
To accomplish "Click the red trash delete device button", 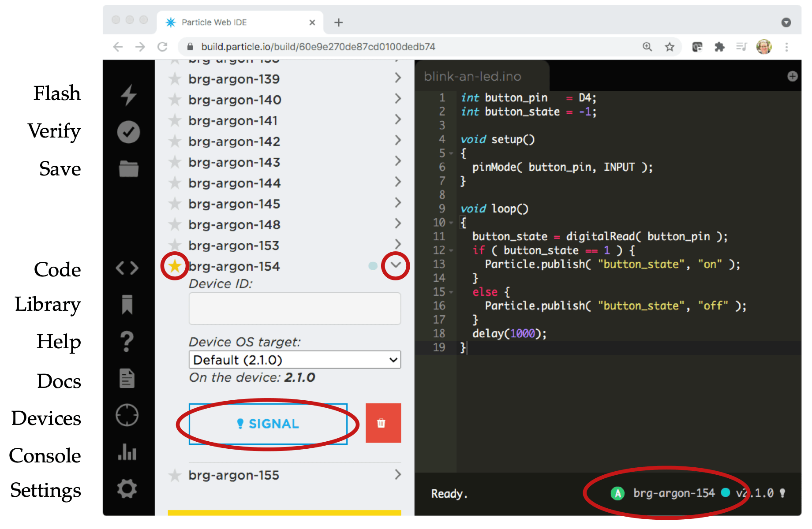I will click(x=383, y=423).
